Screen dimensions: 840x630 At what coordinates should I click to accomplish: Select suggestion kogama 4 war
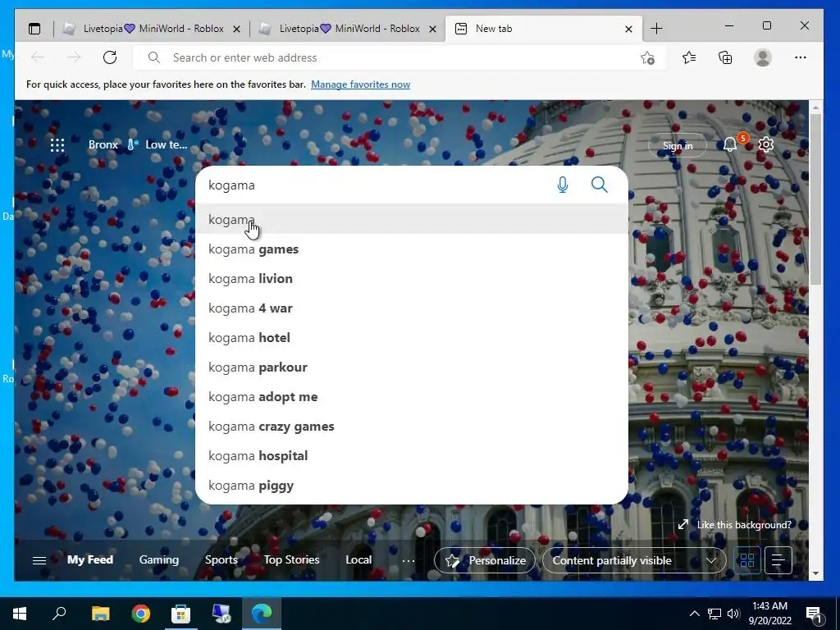[412, 308]
